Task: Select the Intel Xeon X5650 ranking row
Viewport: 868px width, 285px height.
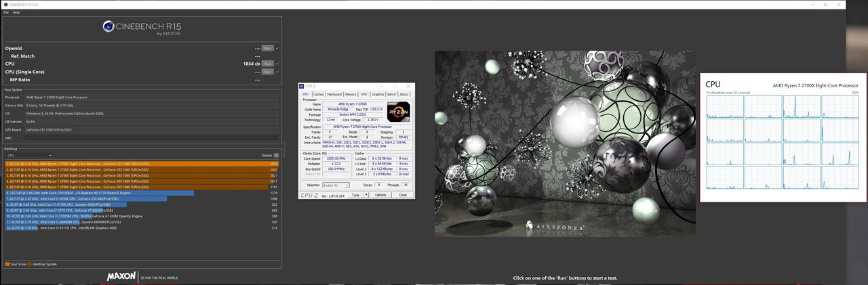Action: point(142,193)
